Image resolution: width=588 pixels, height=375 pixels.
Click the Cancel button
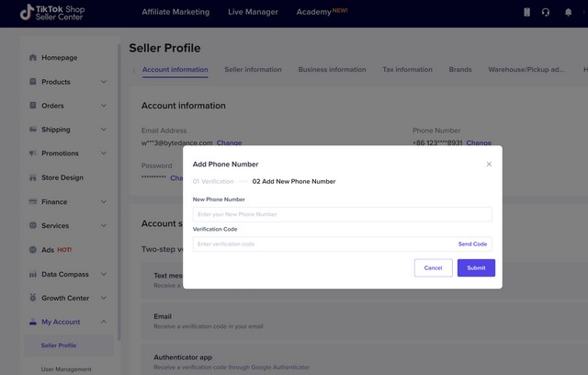point(433,267)
